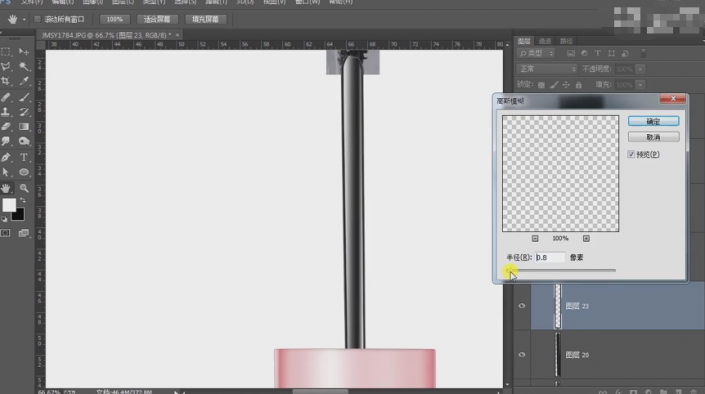The image size is (705, 394).
Task: Toggle Quick Mask mode
Action: click(5, 233)
